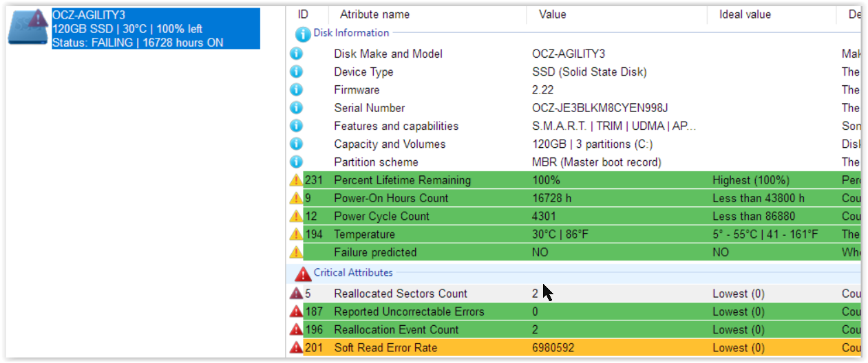Sort by Atribute name column header
The width and height of the screenshot is (868, 363).
(374, 14)
